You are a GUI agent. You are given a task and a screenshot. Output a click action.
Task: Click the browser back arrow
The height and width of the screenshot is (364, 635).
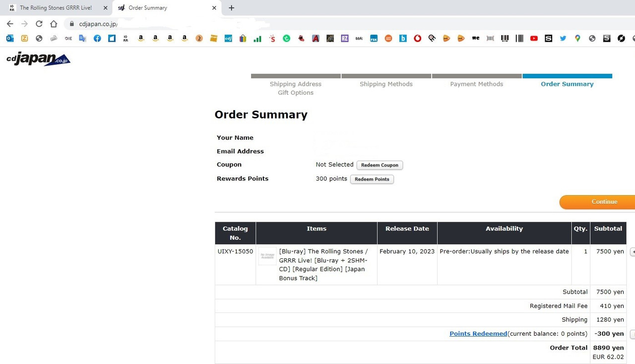pyautogui.click(x=10, y=24)
